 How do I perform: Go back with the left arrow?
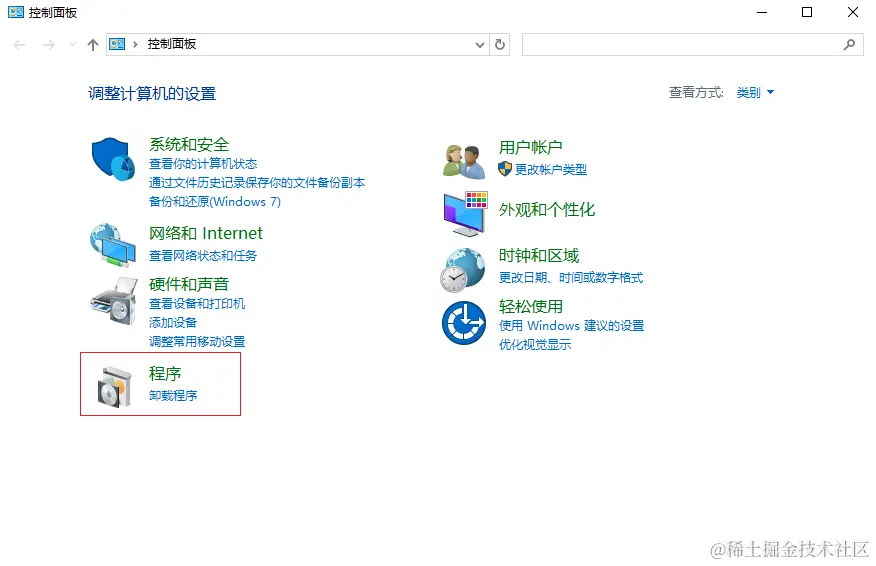[x=19, y=45]
